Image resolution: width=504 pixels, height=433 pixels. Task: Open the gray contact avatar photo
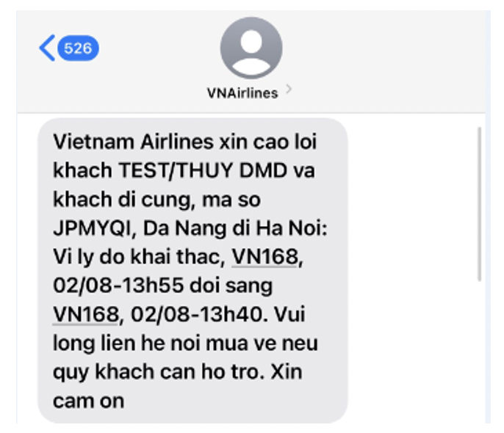(251, 48)
